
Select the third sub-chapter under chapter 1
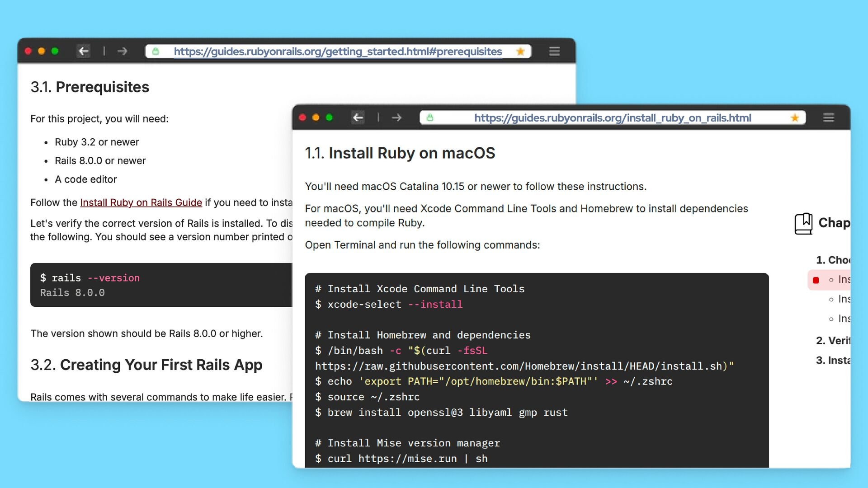coord(839,319)
